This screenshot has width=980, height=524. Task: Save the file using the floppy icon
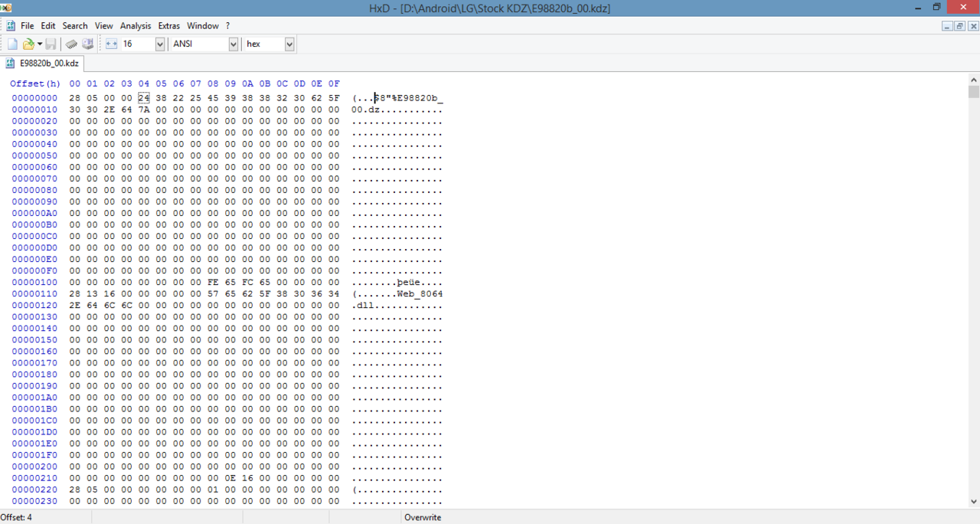[51, 44]
